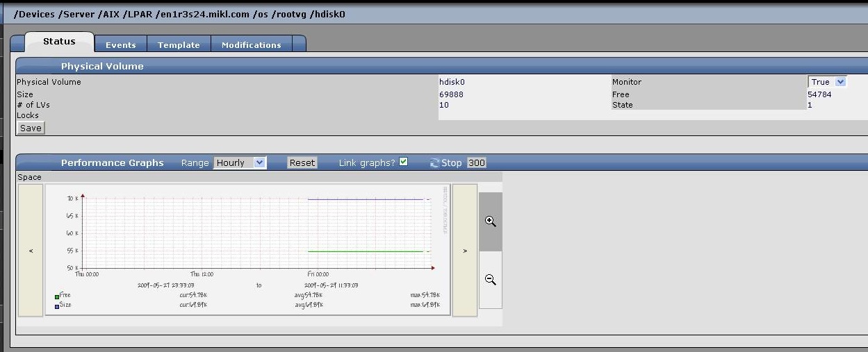Pan the graph right with the > button
The image size is (868, 352).
pyautogui.click(x=465, y=251)
